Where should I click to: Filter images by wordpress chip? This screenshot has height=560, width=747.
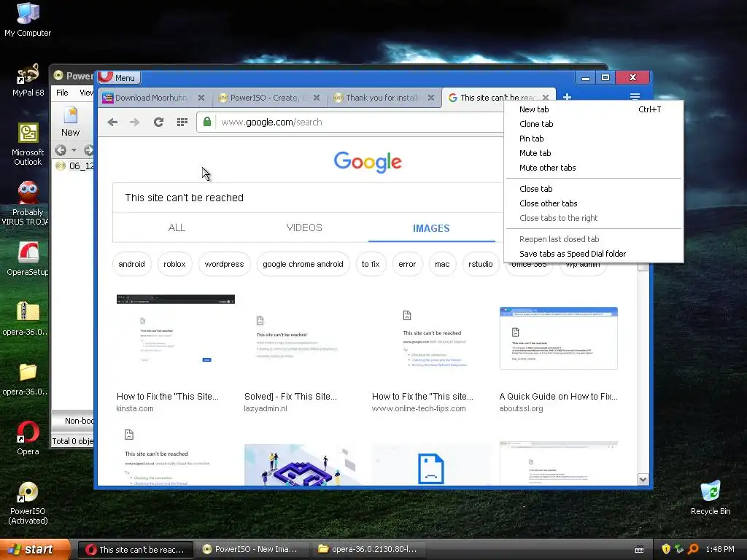click(x=224, y=264)
